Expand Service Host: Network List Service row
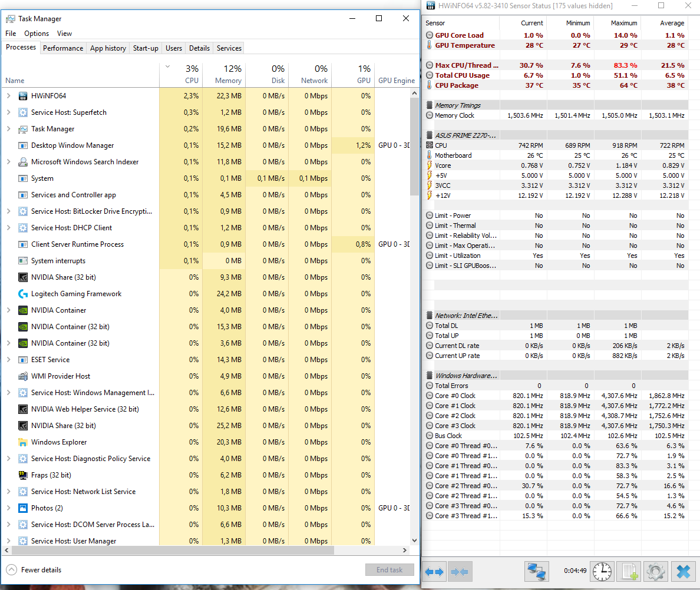Viewport: 700px width, 590px height. (x=8, y=492)
